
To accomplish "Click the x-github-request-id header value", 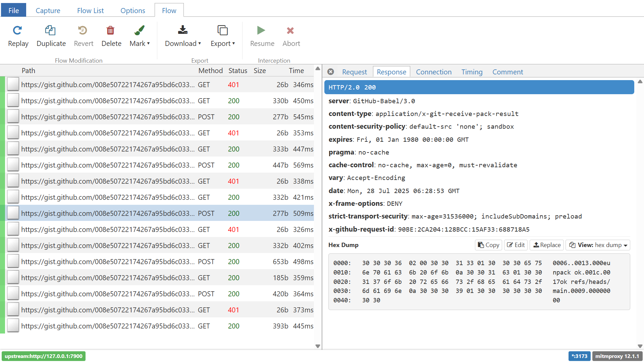I will (464, 230).
